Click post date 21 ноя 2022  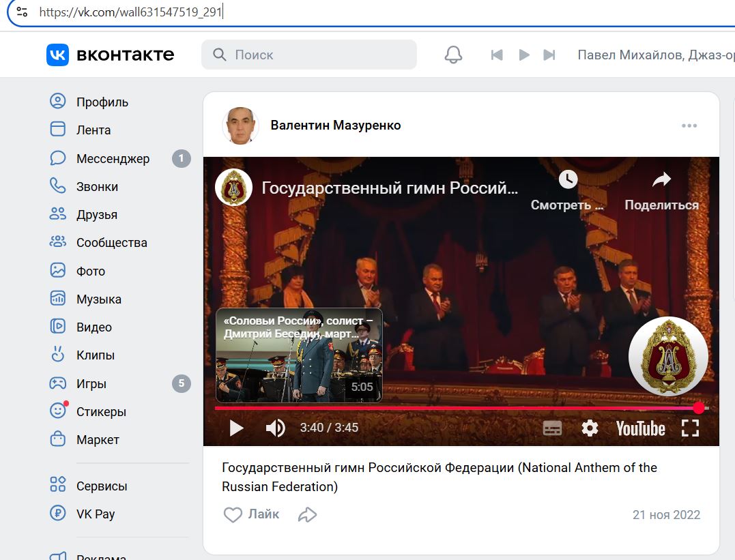pyautogui.click(x=666, y=514)
